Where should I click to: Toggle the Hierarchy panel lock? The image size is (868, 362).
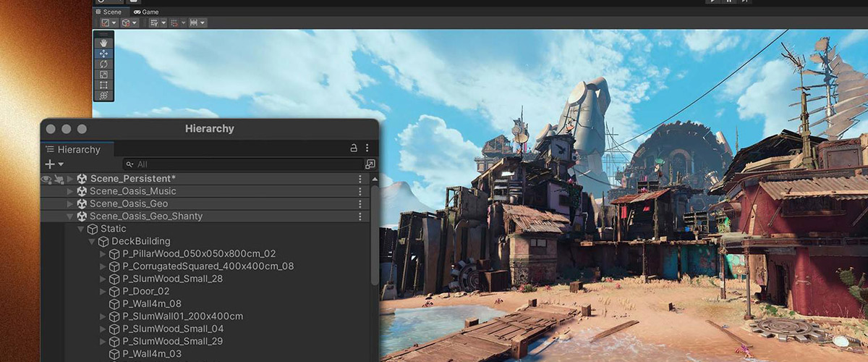coord(354,148)
